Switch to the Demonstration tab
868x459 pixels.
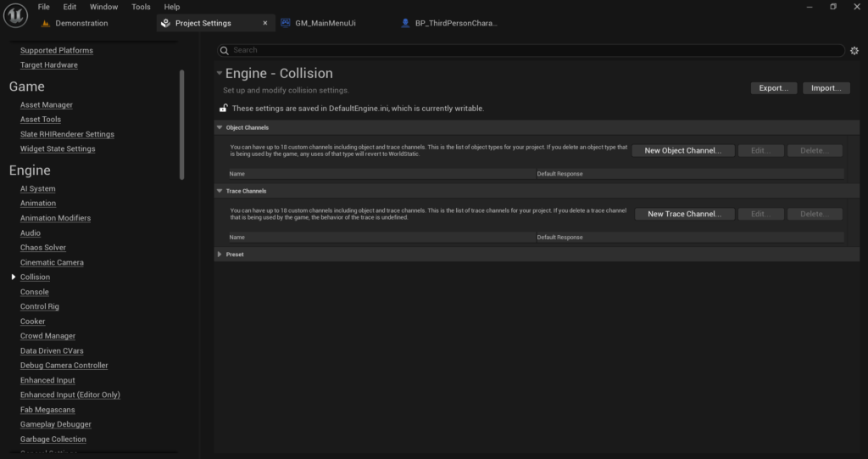(81, 23)
